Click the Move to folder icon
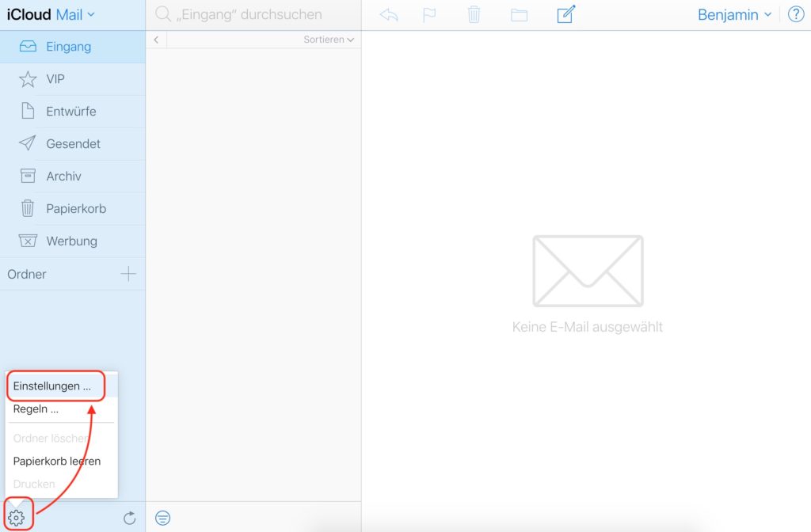Viewport: 811px width, 532px height. pyautogui.click(x=519, y=13)
